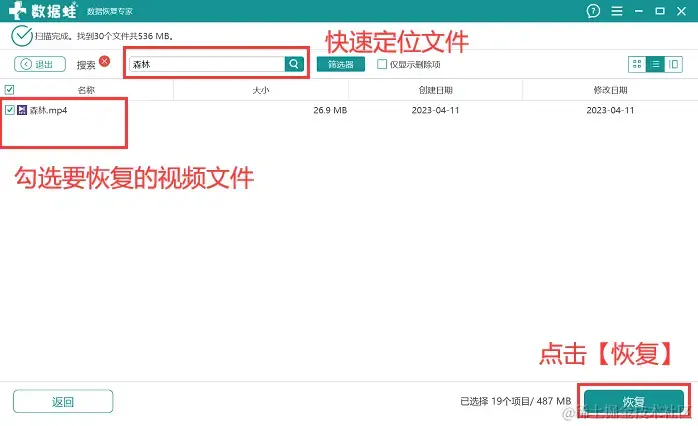Click the 26.9 MB size cell

point(330,110)
